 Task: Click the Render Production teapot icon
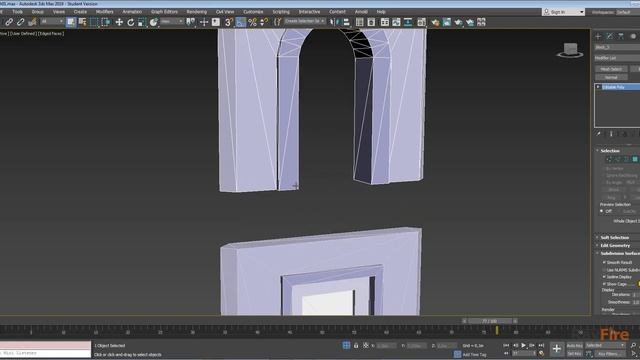coord(458,22)
